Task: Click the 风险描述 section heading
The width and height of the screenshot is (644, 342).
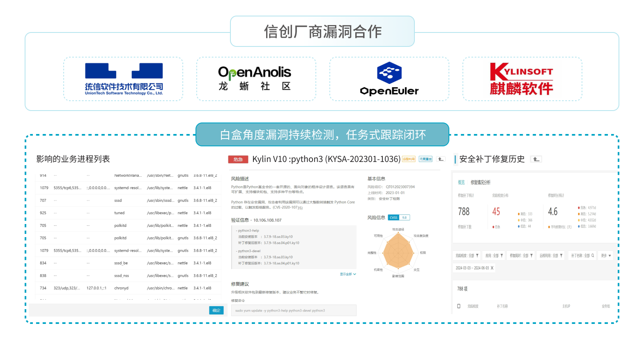Action: click(240, 179)
